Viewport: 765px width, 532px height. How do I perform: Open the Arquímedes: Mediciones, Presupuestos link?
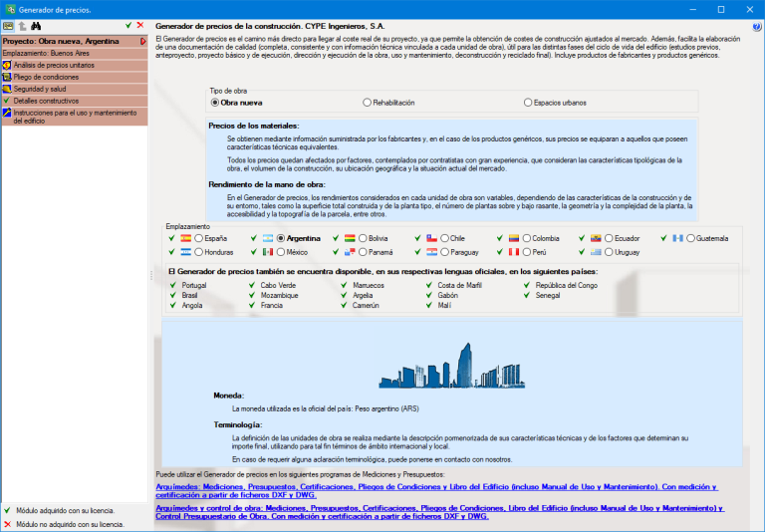(x=436, y=490)
